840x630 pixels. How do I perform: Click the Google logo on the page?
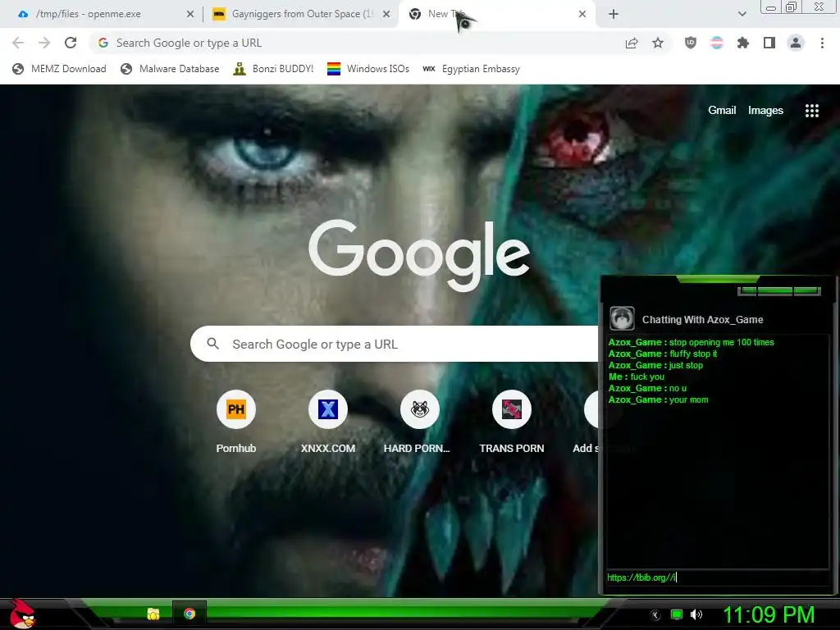(x=419, y=255)
